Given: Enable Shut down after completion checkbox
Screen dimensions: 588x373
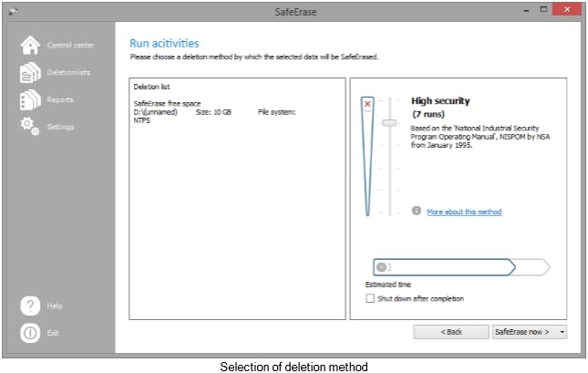Looking at the screenshot, I should click(370, 298).
